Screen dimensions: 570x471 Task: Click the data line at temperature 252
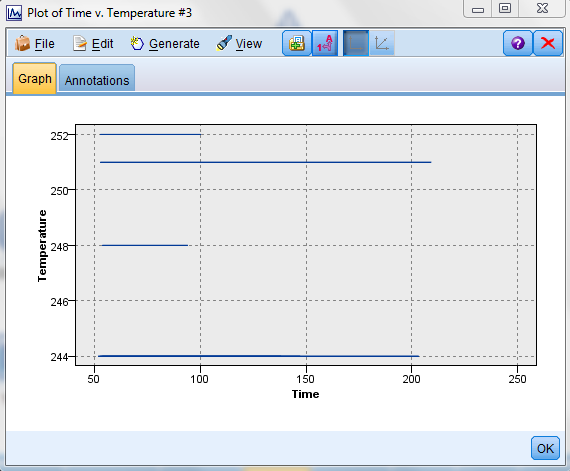pyautogui.click(x=150, y=134)
